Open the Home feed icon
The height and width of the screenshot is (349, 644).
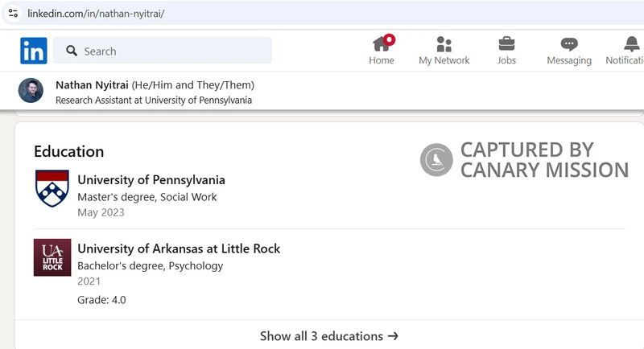pyautogui.click(x=382, y=44)
